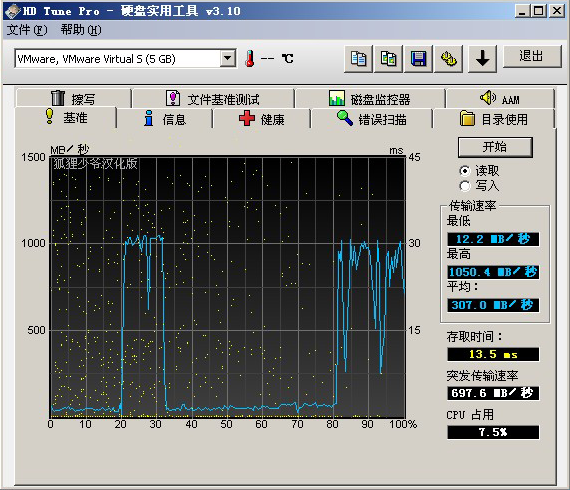Open the options gears icon
Image resolution: width=570 pixels, height=490 pixels.
[449, 59]
